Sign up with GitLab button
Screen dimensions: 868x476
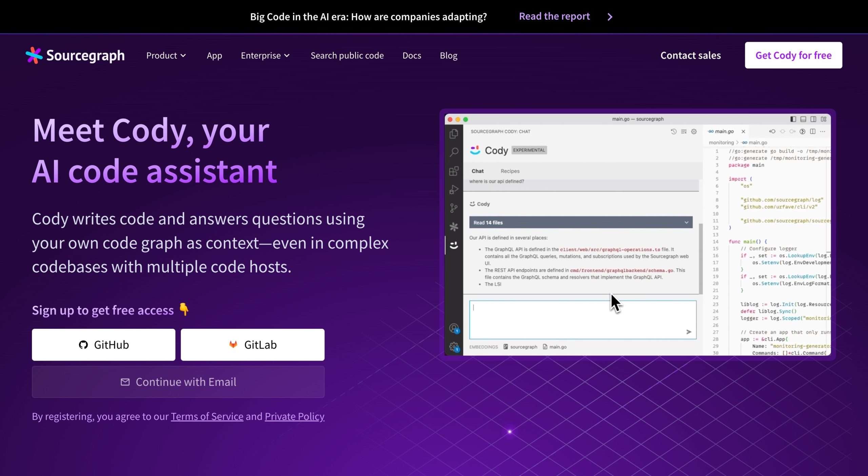(253, 345)
